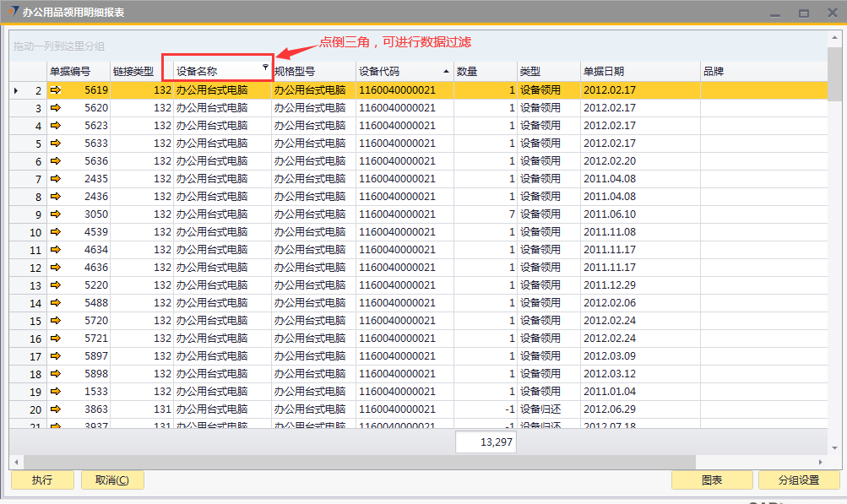Click the total quantity field 13,297
Screen dimensions: 847x504
tap(486, 442)
